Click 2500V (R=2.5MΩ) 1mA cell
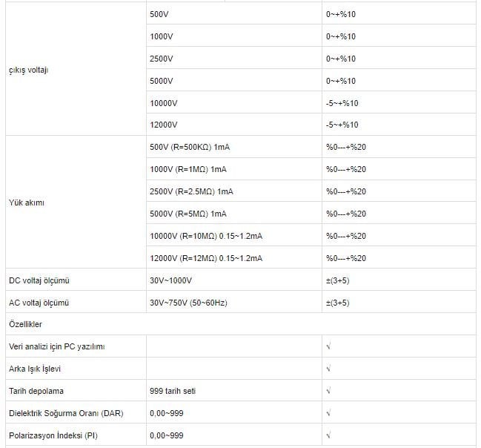481x448 pixels. pos(234,191)
